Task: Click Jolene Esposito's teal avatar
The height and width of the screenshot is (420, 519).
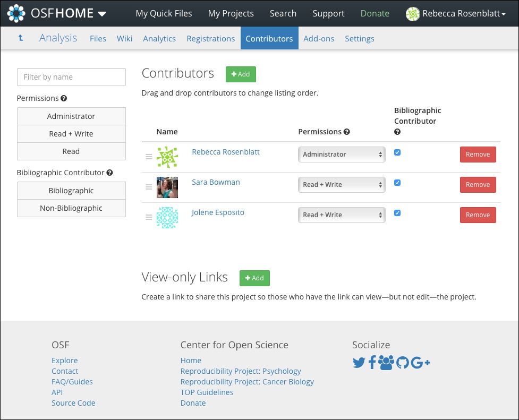Action: coord(167,218)
